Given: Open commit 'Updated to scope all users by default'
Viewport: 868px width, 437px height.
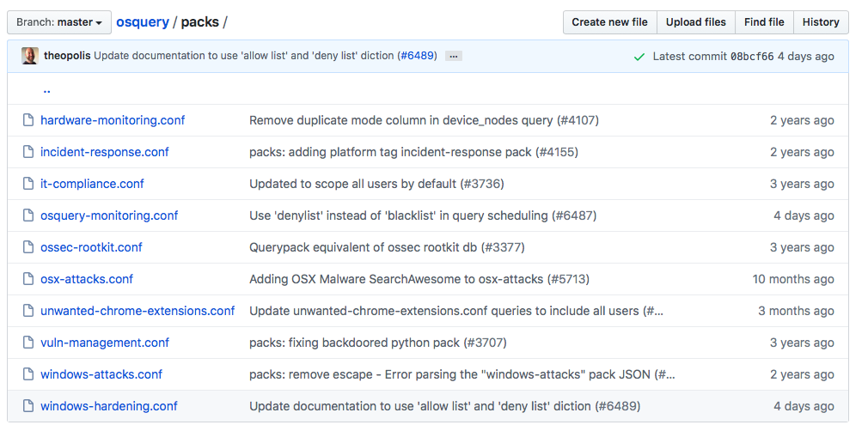Looking at the screenshot, I should coord(376,184).
